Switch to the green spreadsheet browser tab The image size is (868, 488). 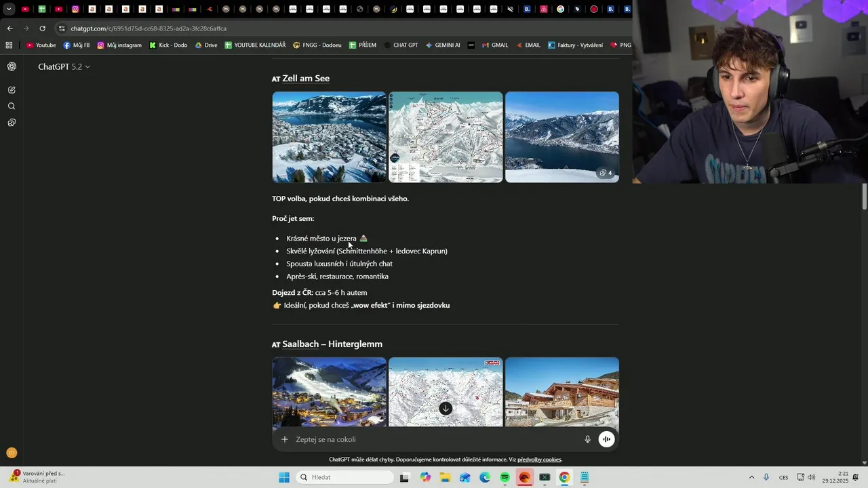(x=42, y=9)
